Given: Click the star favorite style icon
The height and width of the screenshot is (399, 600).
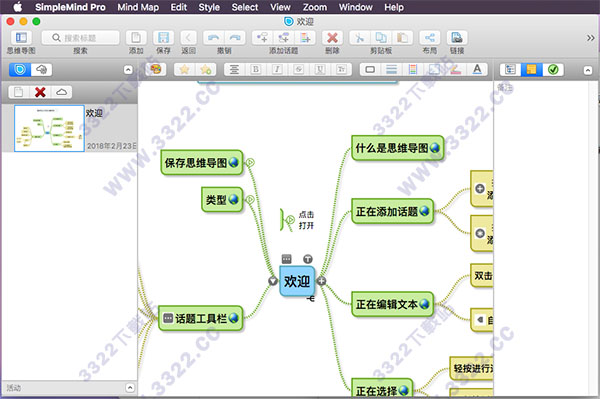Looking at the screenshot, I should point(184,69).
